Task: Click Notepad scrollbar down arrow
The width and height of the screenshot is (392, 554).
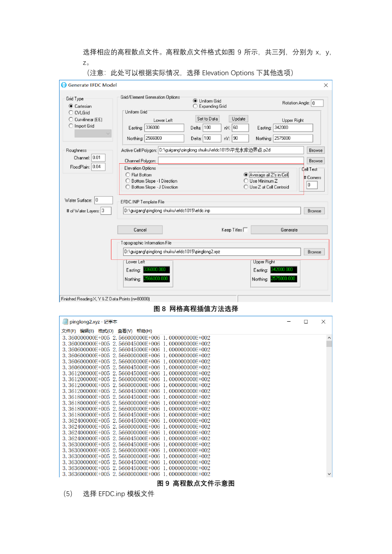Action: 329,474
